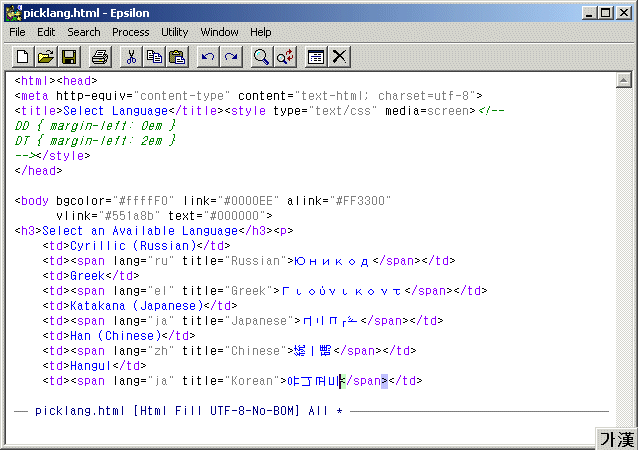The width and height of the screenshot is (638, 450).
Task: Click the title="Korean" attribute
Action: 231,381
